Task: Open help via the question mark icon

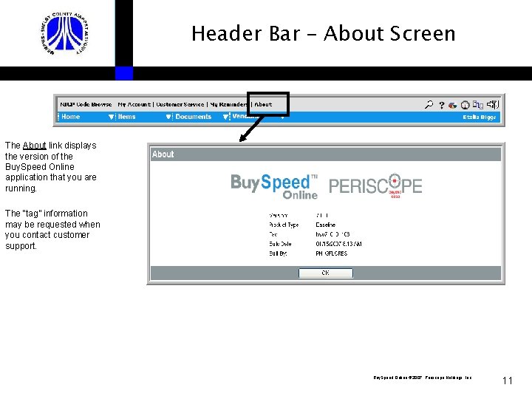Action: click(441, 105)
